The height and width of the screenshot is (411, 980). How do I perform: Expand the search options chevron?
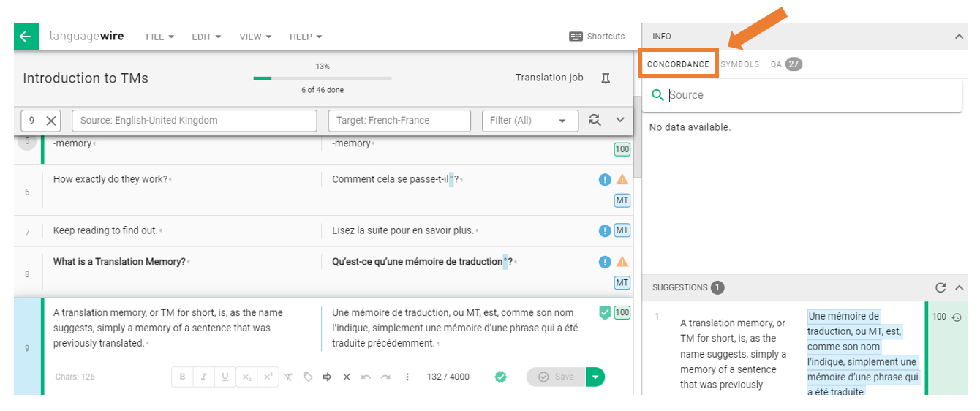click(620, 120)
